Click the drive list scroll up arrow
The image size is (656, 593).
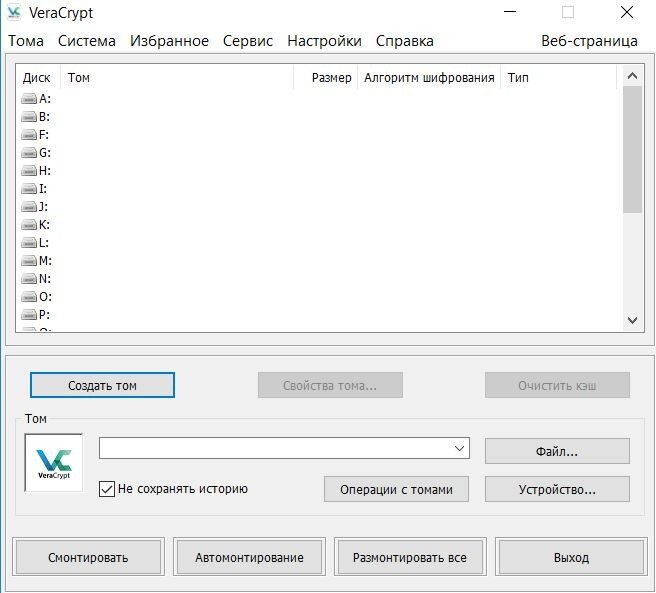pyautogui.click(x=632, y=76)
